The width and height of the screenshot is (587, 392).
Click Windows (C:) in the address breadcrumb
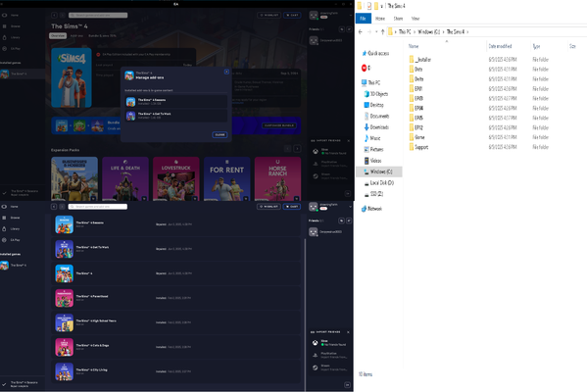point(428,31)
